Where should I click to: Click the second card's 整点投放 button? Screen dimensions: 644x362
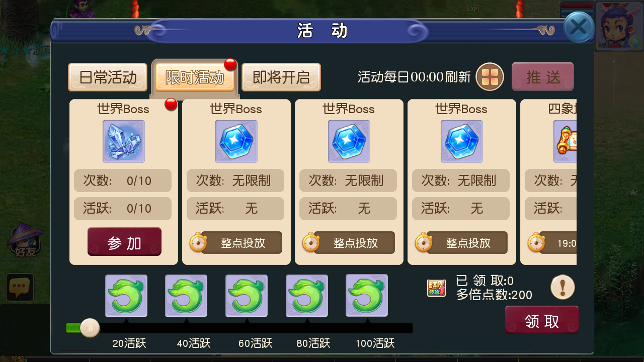pyautogui.click(x=242, y=243)
